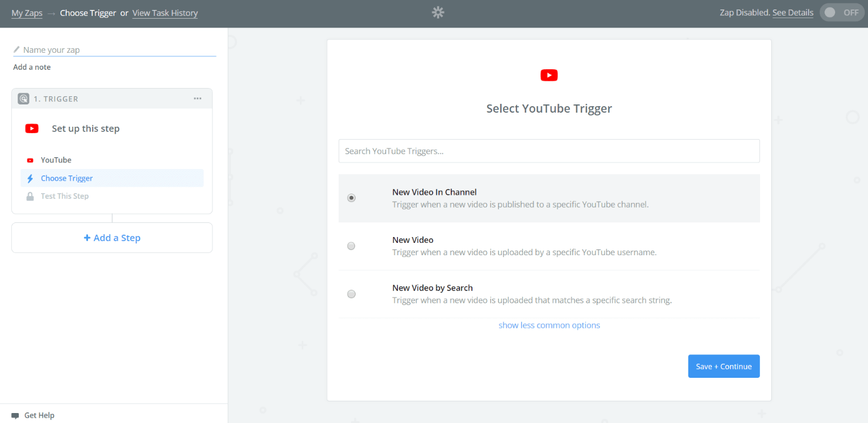Collapse list with show less common options
The image size is (868, 423).
pos(549,324)
